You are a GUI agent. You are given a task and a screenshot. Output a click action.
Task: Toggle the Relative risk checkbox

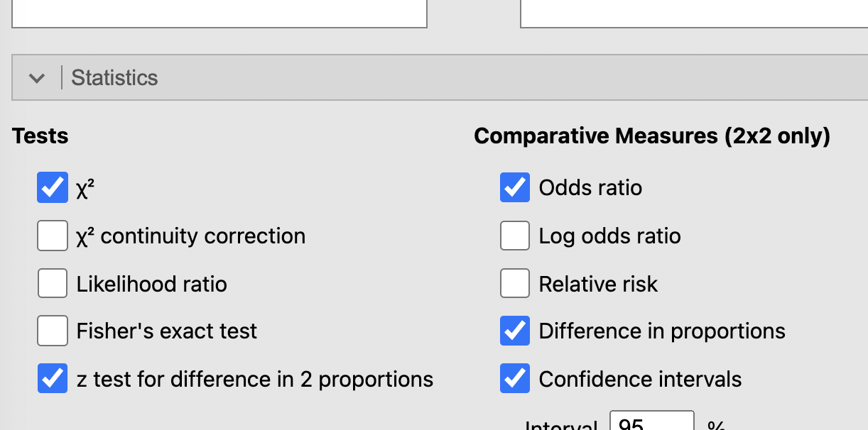[x=514, y=282]
